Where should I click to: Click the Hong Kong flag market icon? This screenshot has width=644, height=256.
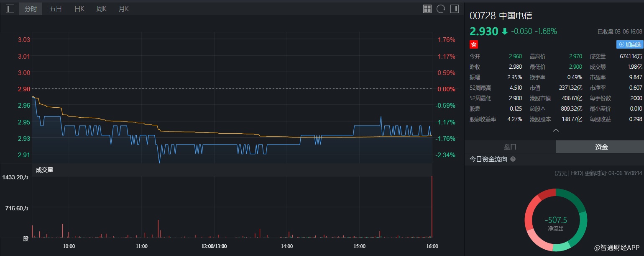point(474,44)
